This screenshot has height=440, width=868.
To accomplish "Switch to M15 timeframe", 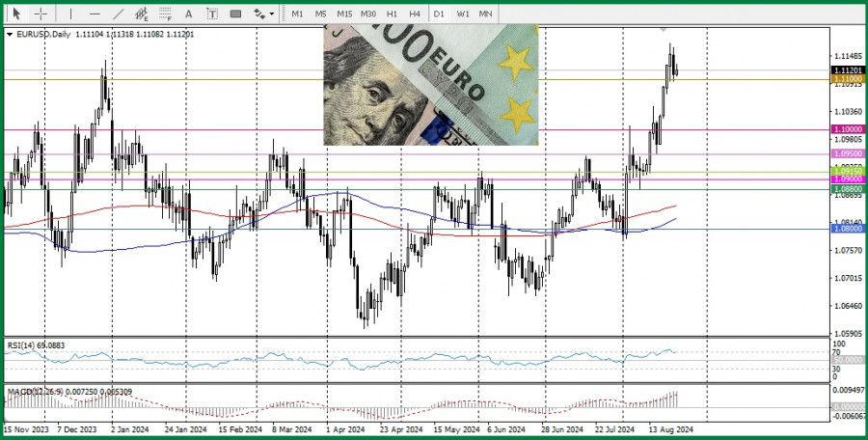I will point(344,14).
